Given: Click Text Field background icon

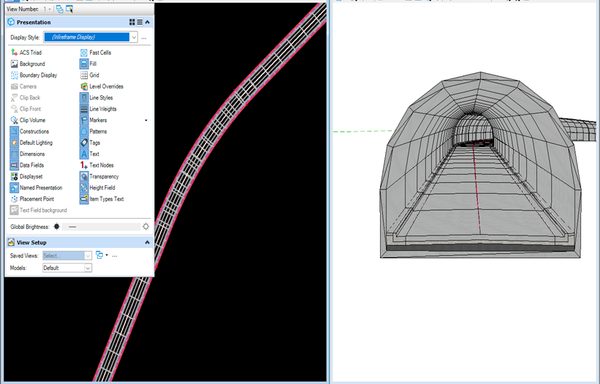Looking at the screenshot, I should click(14, 210).
